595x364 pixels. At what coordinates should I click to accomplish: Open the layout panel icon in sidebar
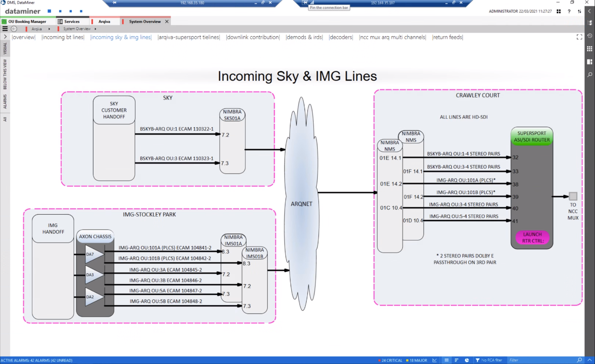click(x=590, y=61)
